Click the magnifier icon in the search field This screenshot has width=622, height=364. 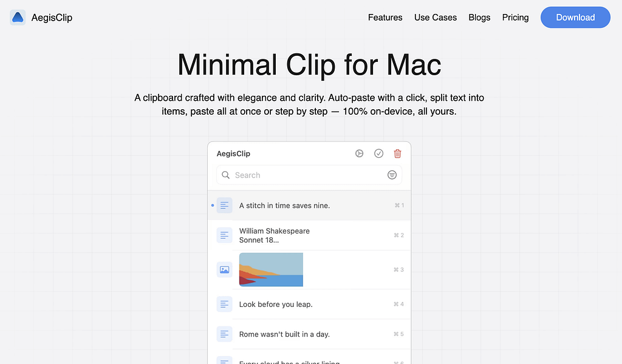click(225, 175)
